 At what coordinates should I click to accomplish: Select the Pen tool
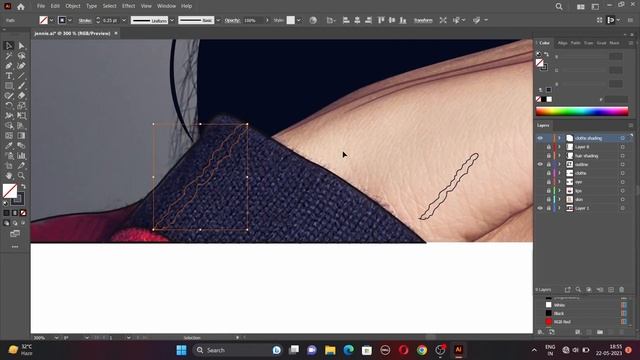9,66
